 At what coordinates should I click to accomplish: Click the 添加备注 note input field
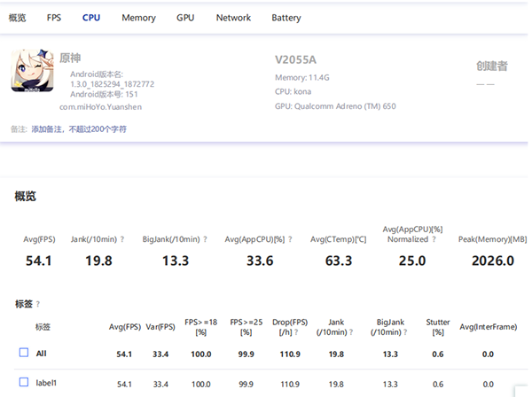point(79,129)
